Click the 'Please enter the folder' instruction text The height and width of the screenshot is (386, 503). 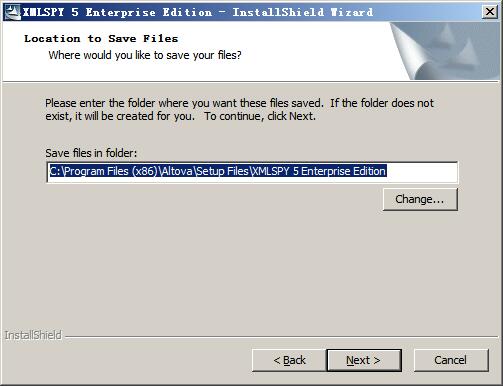point(239,109)
